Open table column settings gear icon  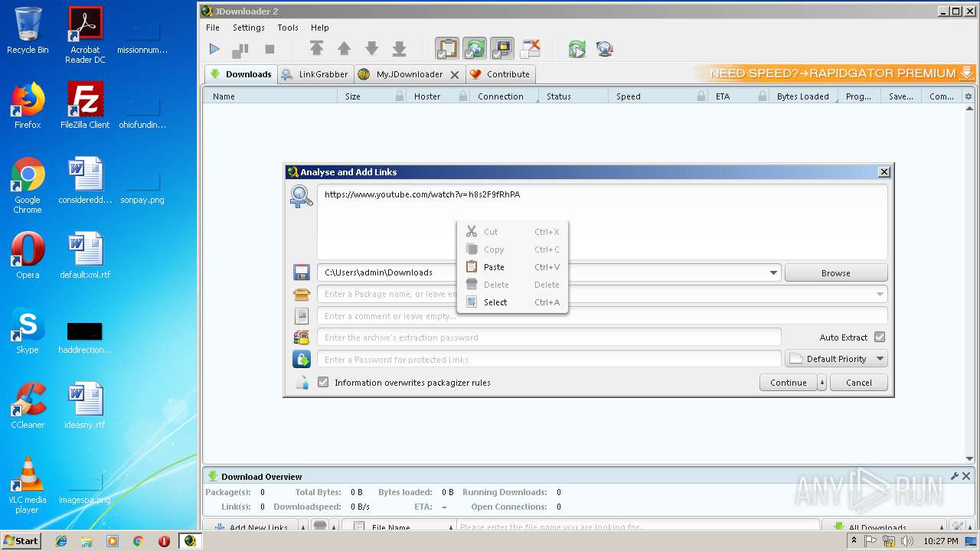(969, 96)
